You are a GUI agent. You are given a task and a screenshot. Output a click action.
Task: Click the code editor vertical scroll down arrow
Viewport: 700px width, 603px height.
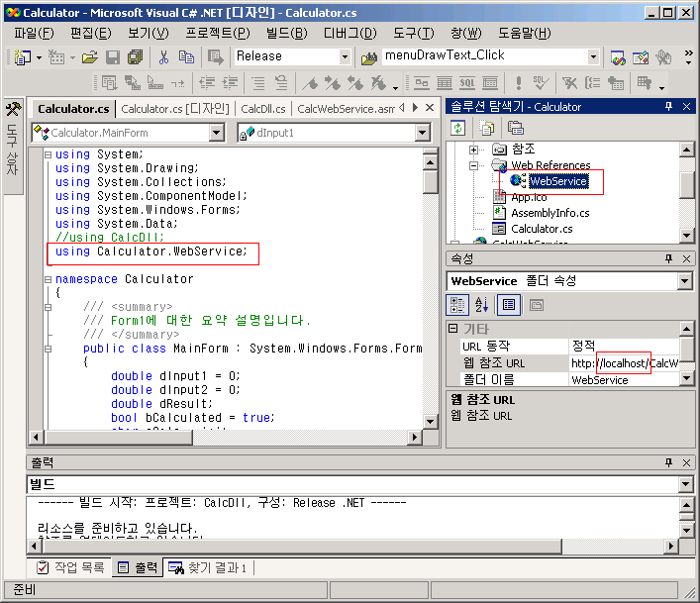[430, 421]
